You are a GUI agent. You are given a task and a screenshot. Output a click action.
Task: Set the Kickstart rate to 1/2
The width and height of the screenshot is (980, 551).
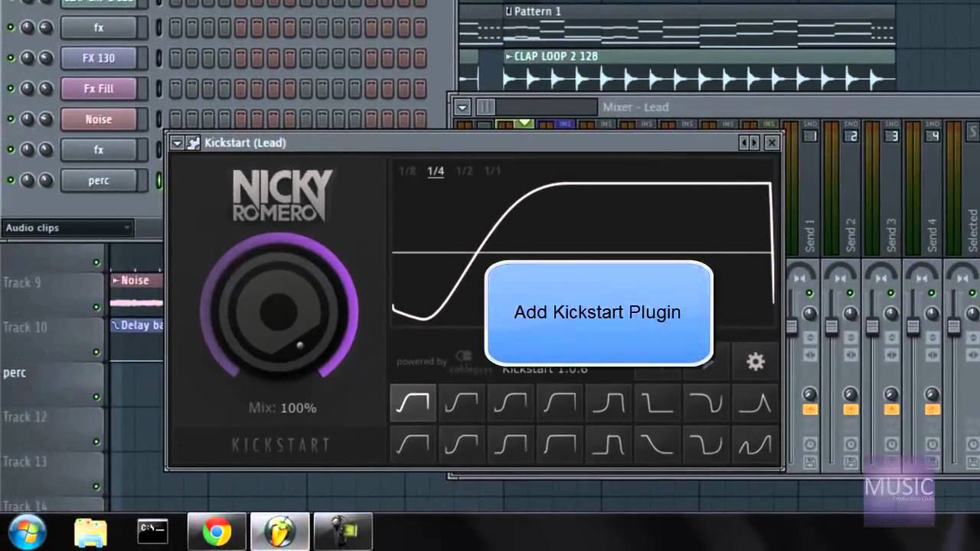pos(464,171)
